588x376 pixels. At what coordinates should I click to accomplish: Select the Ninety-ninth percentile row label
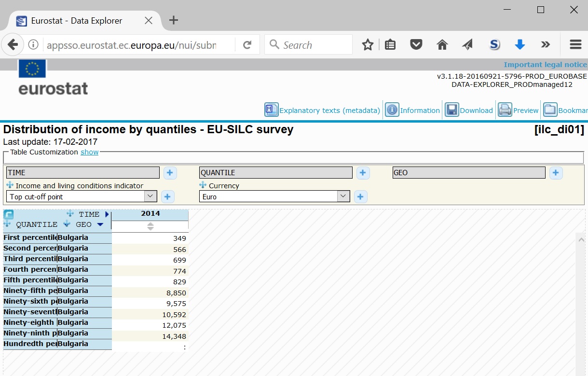pyautogui.click(x=30, y=333)
